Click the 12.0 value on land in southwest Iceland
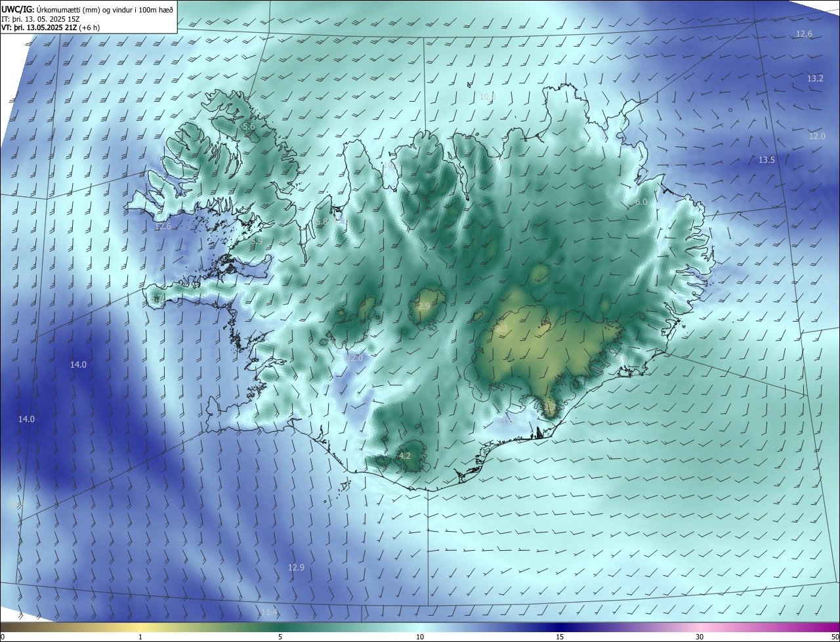 pos(354,358)
